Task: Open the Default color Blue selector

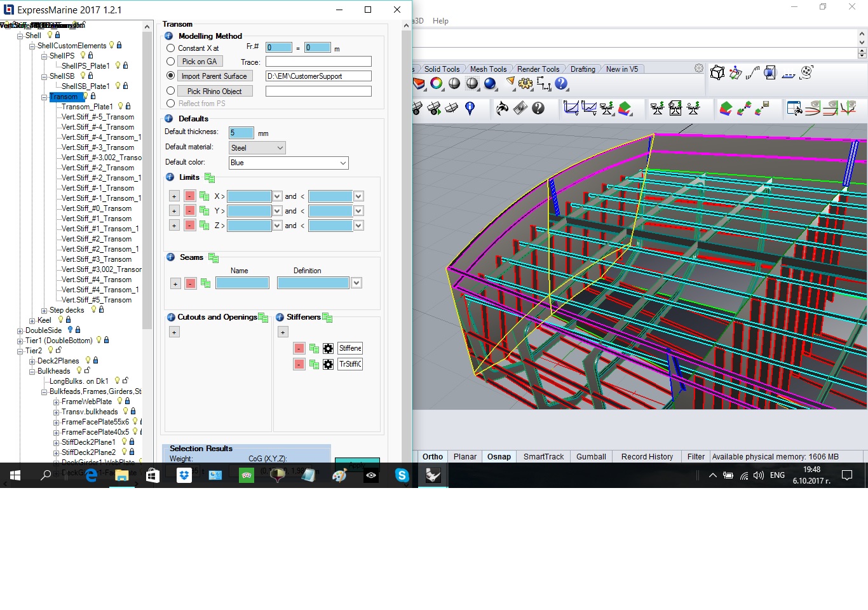Action: (x=288, y=163)
